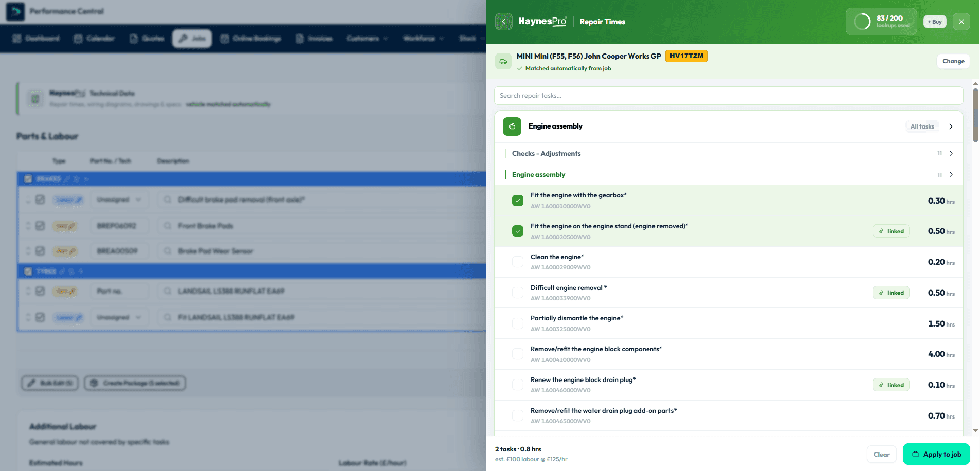Click the 4.00 hrs value for engine block components
Viewport: 980px width, 471px height.
click(x=941, y=354)
